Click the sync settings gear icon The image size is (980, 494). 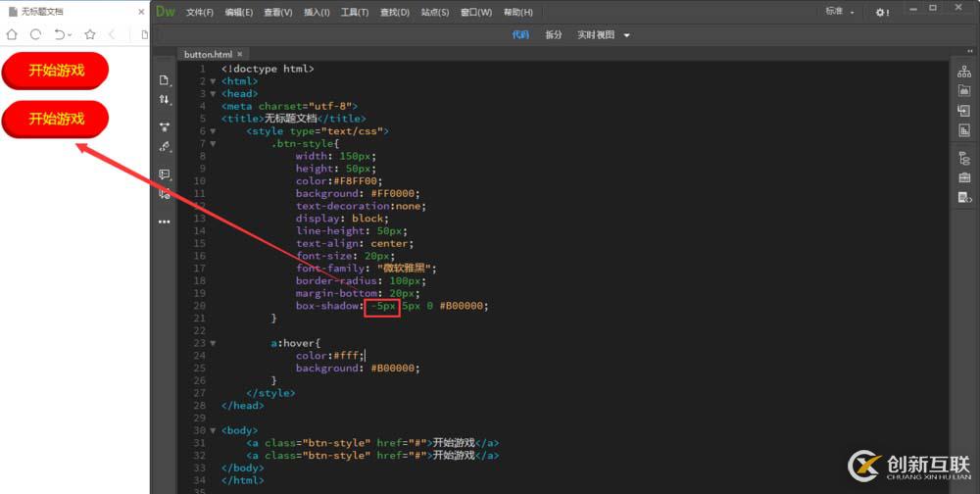881,13
